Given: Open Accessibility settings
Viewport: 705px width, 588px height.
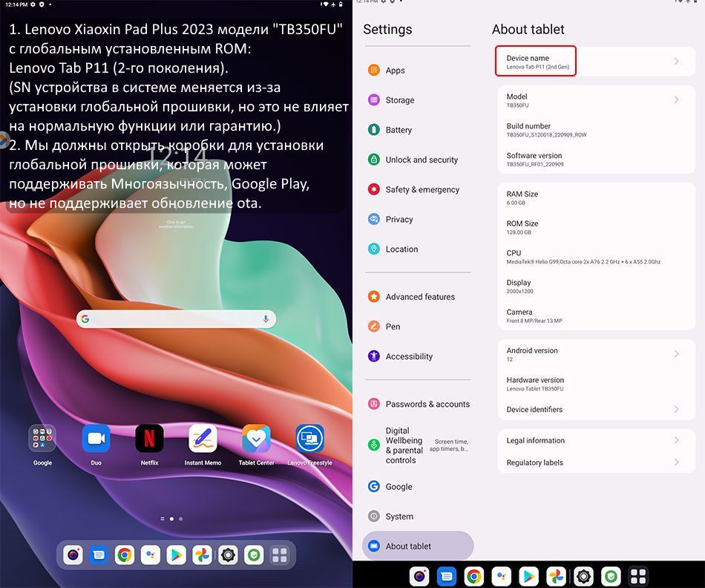Looking at the screenshot, I should pos(418,356).
